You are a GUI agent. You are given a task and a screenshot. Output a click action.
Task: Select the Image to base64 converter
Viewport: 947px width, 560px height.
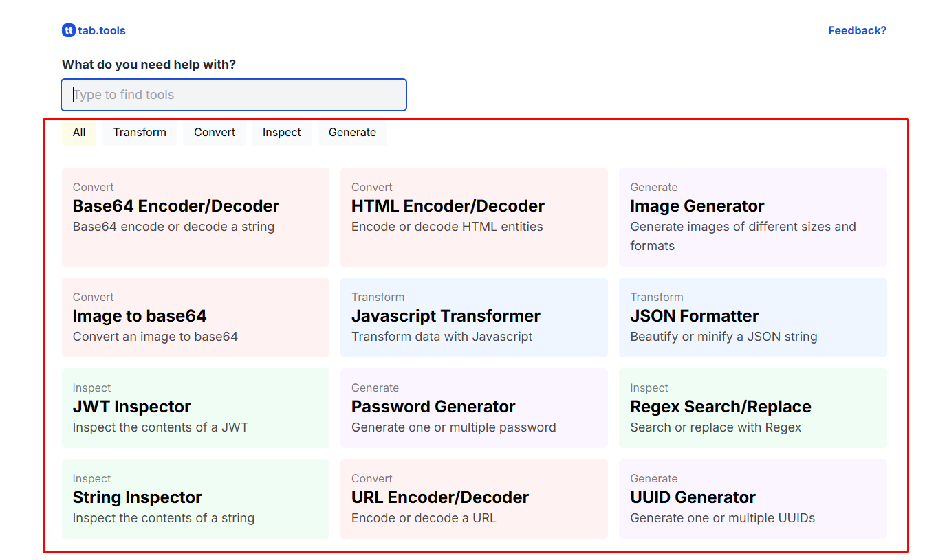pos(195,317)
